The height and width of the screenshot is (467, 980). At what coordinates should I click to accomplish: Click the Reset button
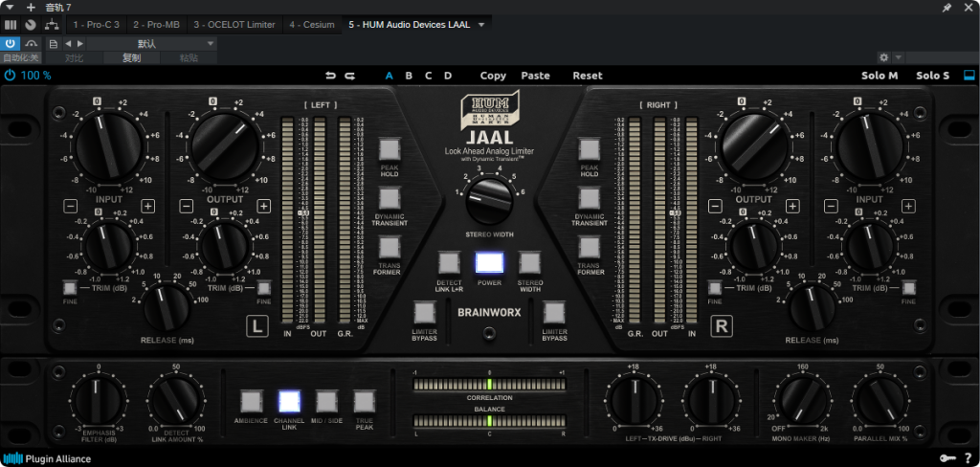pos(588,76)
